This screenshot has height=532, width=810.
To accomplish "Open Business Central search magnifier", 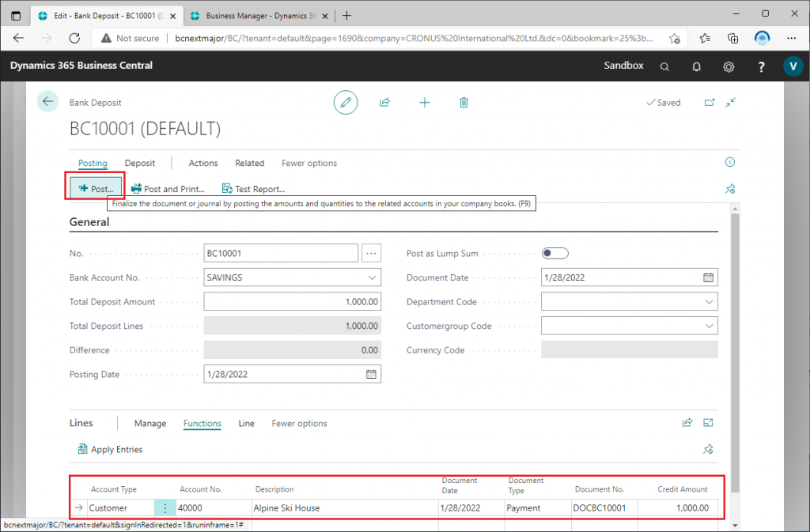I will pos(664,66).
